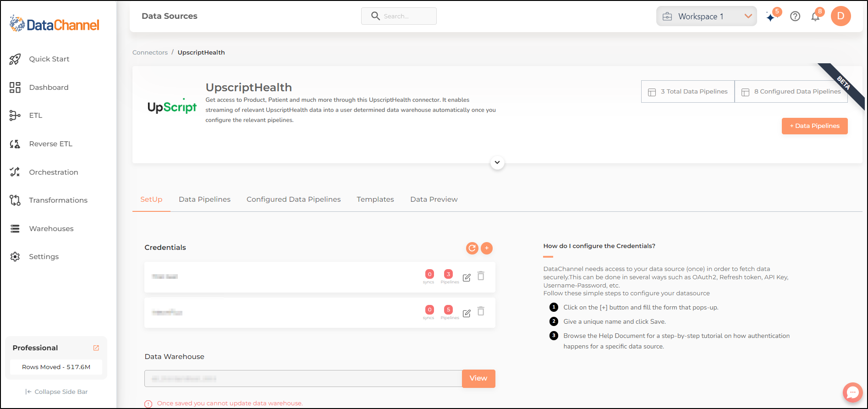Viewport: 868px width, 409px height.
Task: Click the Data Warehouse section label
Action: pyautogui.click(x=174, y=357)
